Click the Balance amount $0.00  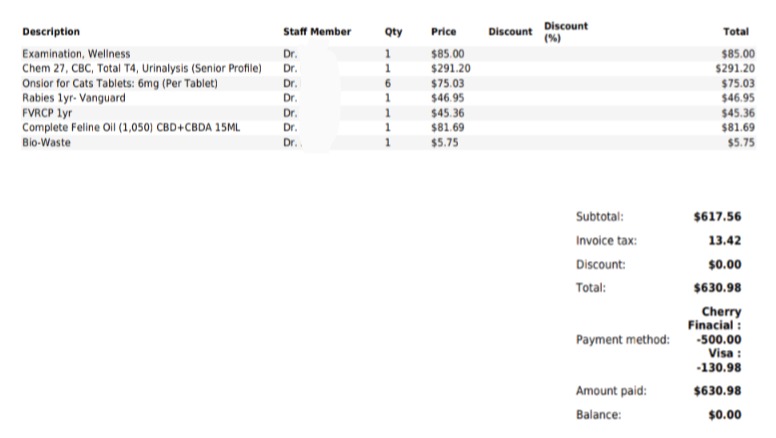724,414
